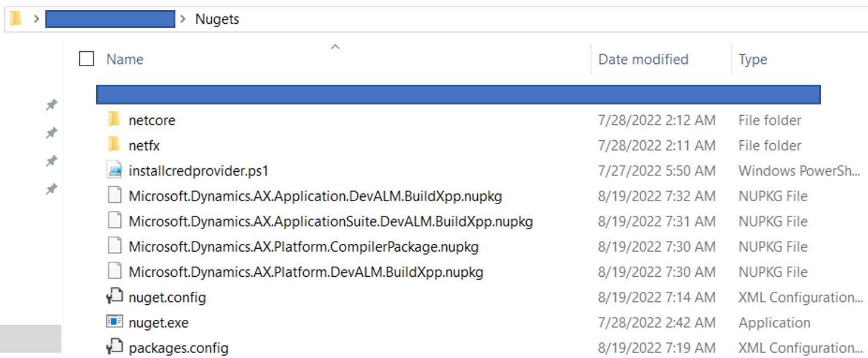Click the XML Configuration type for packages.config

click(x=799, y=348)
